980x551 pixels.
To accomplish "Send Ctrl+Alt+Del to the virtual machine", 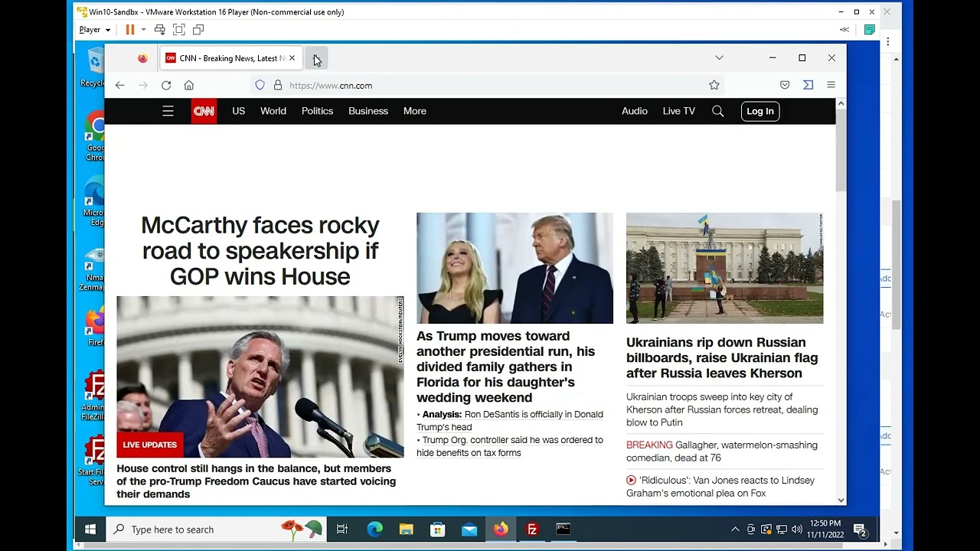I will pyautogui.click(x=160, y=30).
